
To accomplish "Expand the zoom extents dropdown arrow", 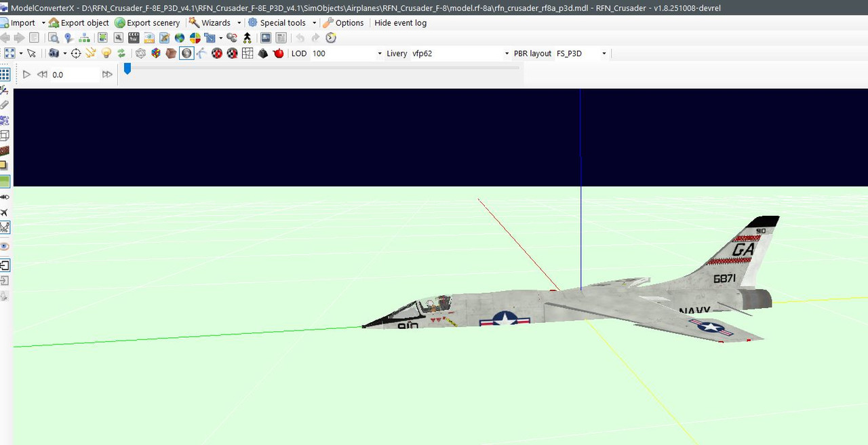I will pos(21,54).
